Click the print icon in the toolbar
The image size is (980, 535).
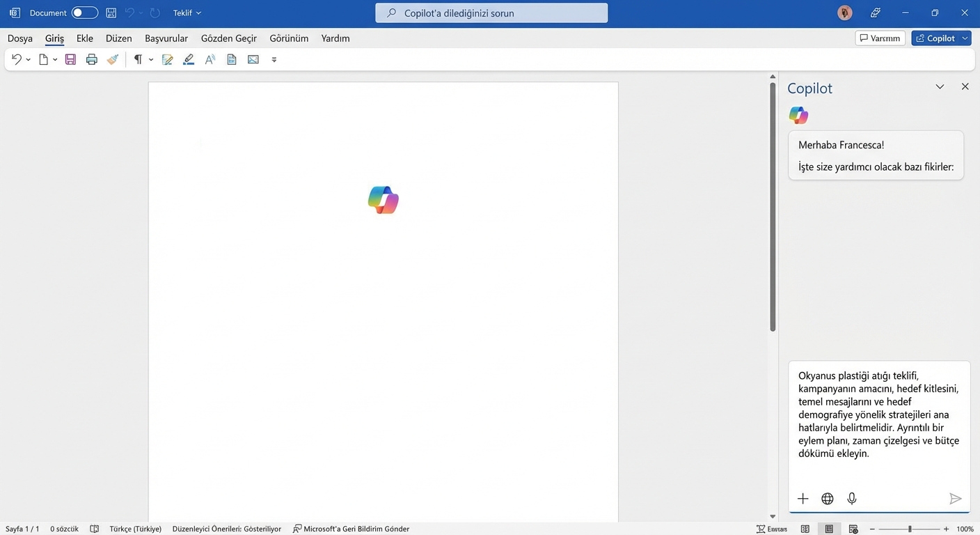91,60
